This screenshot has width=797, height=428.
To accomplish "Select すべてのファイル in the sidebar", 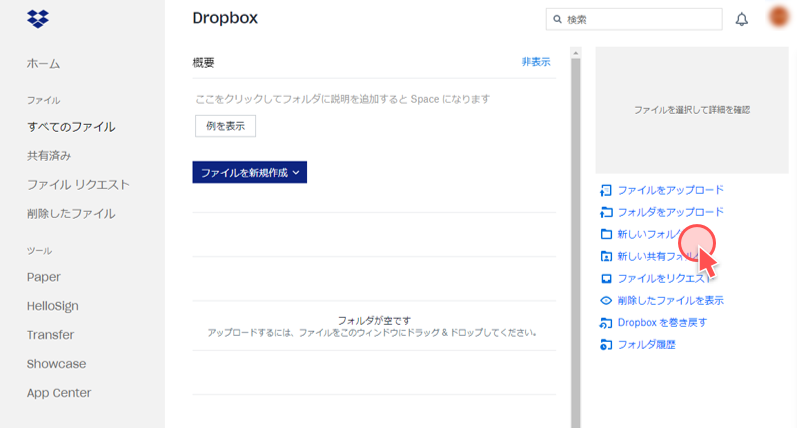I will pos(71,127).
